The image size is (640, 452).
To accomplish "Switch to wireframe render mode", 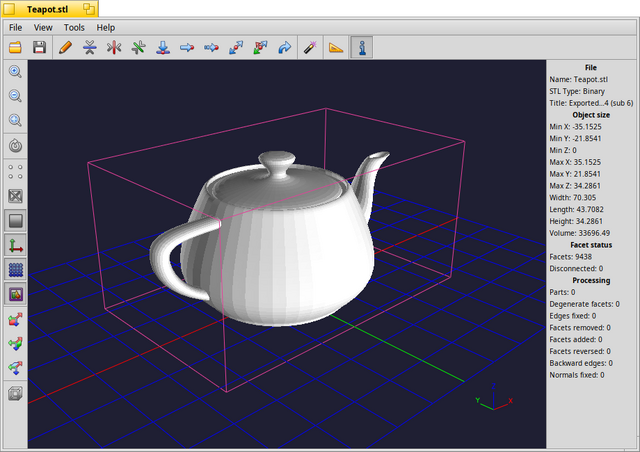I will [16, 196].
